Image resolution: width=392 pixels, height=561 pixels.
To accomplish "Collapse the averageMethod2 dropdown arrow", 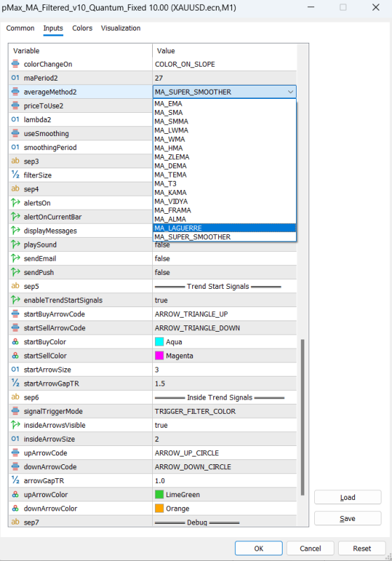I will coord(290,92).
